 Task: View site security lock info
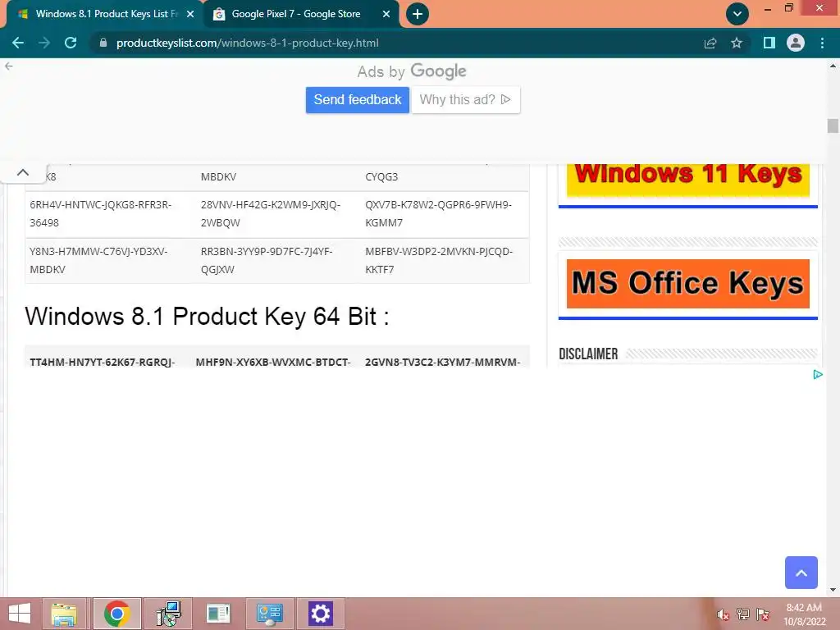103,43
